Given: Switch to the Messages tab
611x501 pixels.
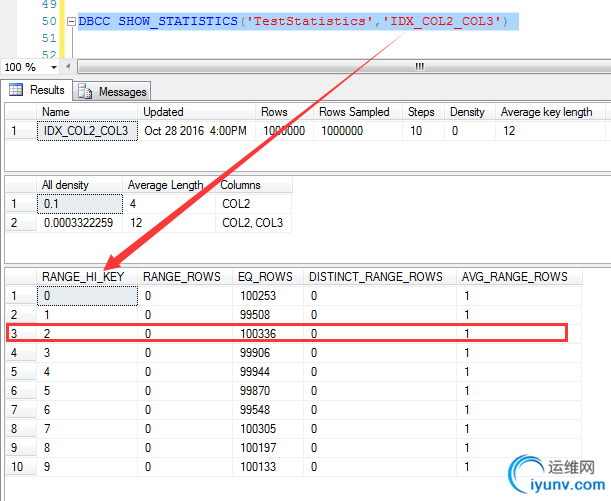Looking at the screenshot, I should coord(112,92).
